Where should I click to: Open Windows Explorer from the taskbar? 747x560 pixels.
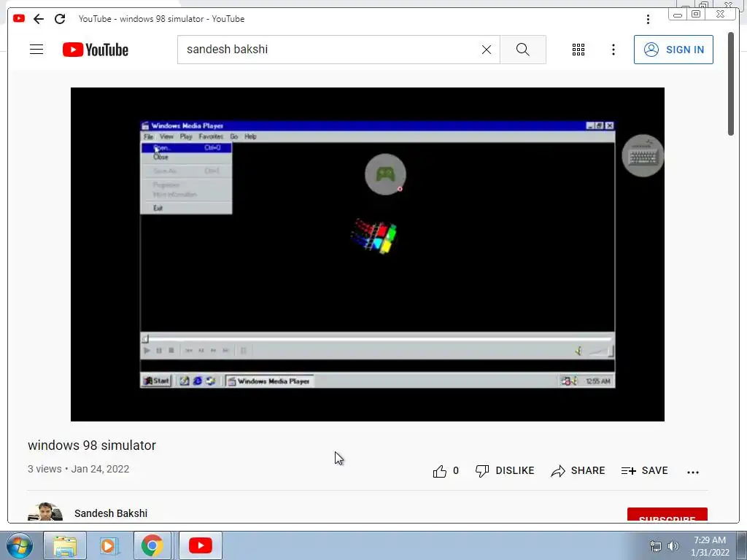(65, 545)
